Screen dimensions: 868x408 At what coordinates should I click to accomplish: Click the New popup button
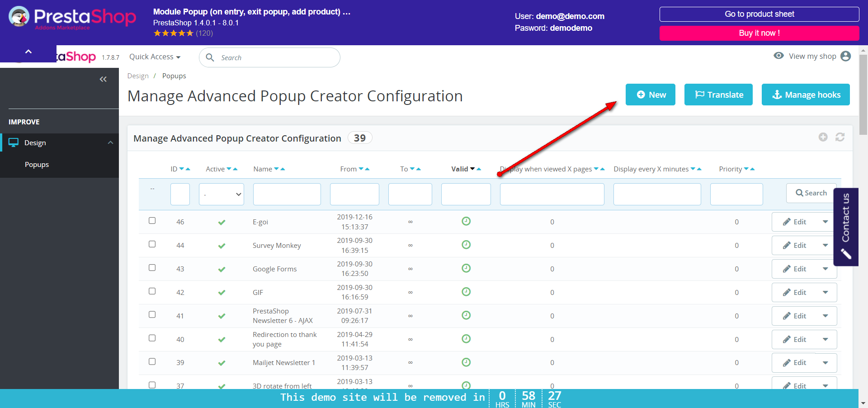[x=651, y=95]
